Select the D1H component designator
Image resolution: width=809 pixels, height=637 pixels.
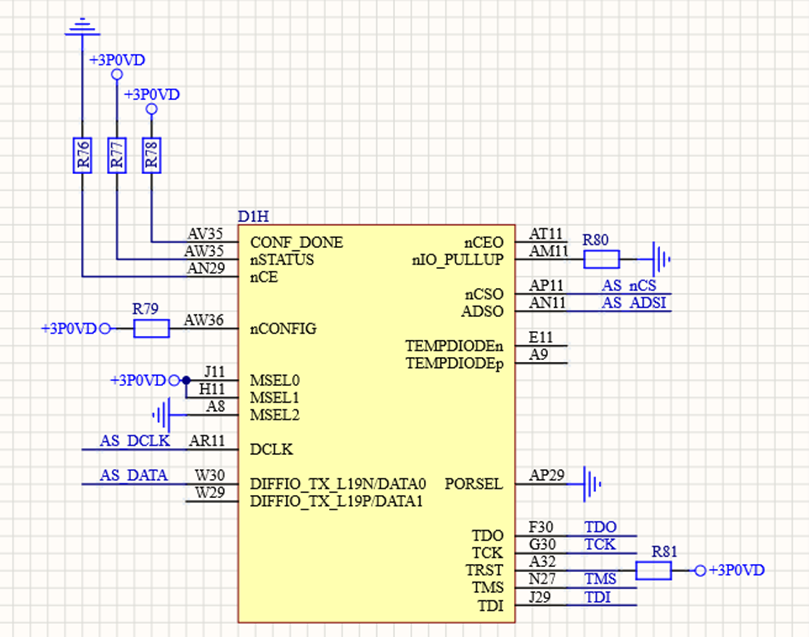[x=253, y=217]
